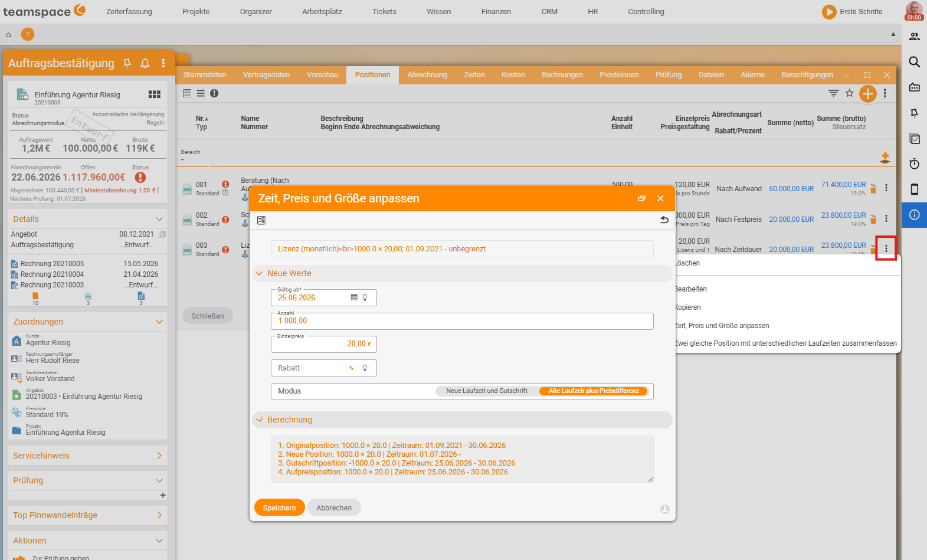Open Auftragsbestätigung panel three-dot menu
This screenshot has width=927, height=560.
163,63
